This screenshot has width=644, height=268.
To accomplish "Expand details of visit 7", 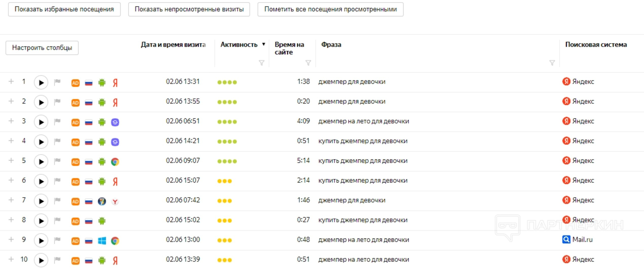I will click(11, 200).
